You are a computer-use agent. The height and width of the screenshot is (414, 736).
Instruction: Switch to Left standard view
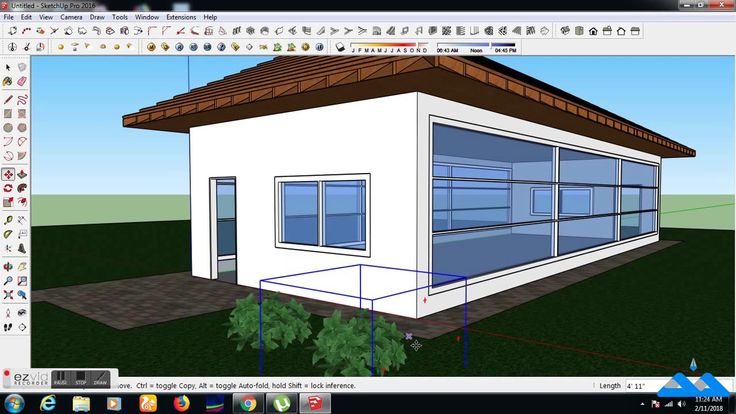(x=635, y=31)
